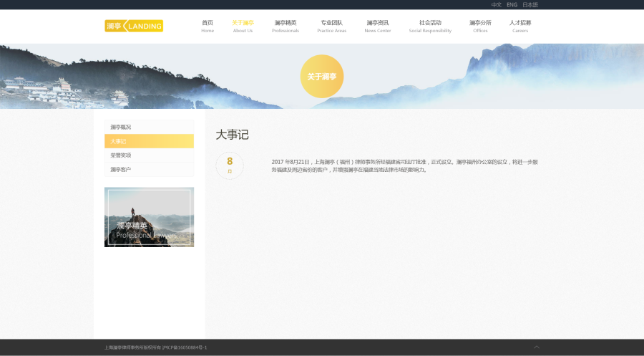Screen dimensions: 644x356
Task: Switch language to 中文
Action: point(496,5)
